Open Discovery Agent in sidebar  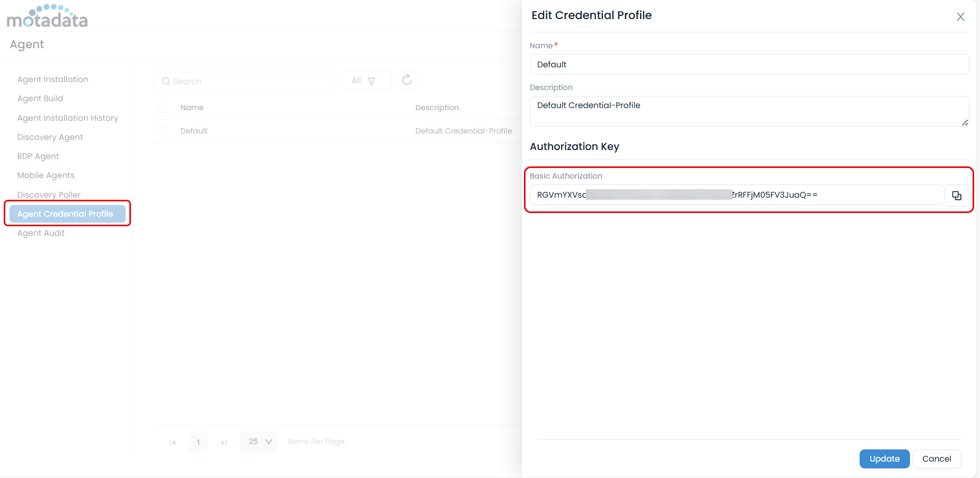coord(50,137)
